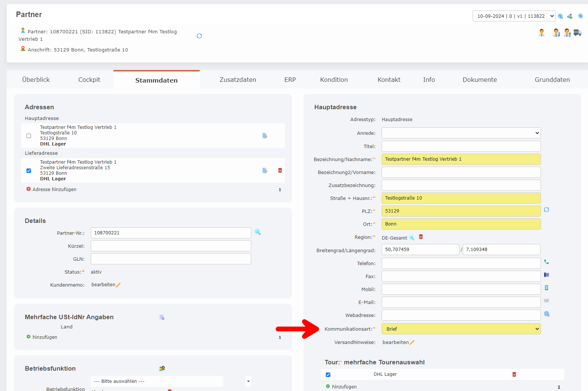The image size is (588, 391).
Task: Remove DHL Lager tour with the trash icon
Action: coord(514,374)
